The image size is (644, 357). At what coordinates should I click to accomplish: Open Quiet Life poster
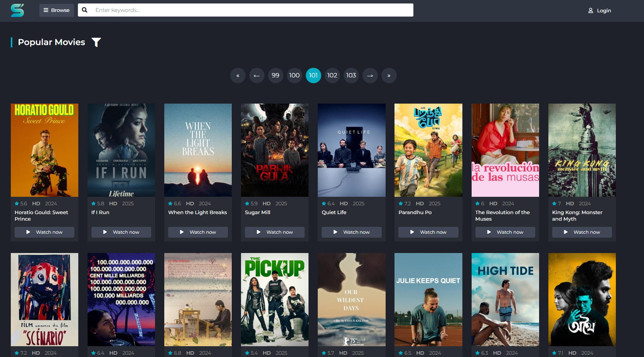352,150
